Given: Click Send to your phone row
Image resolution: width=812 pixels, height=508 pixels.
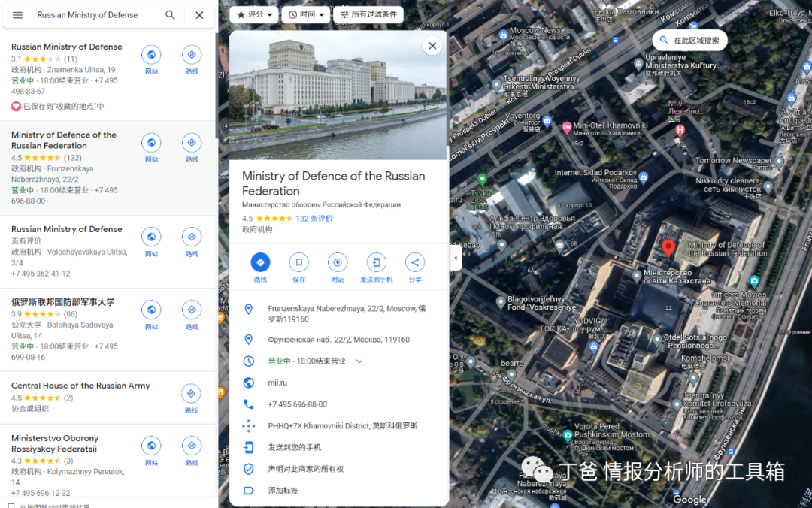Looking at the screenshot, I should pyautogui.click(x=338, y=447).
